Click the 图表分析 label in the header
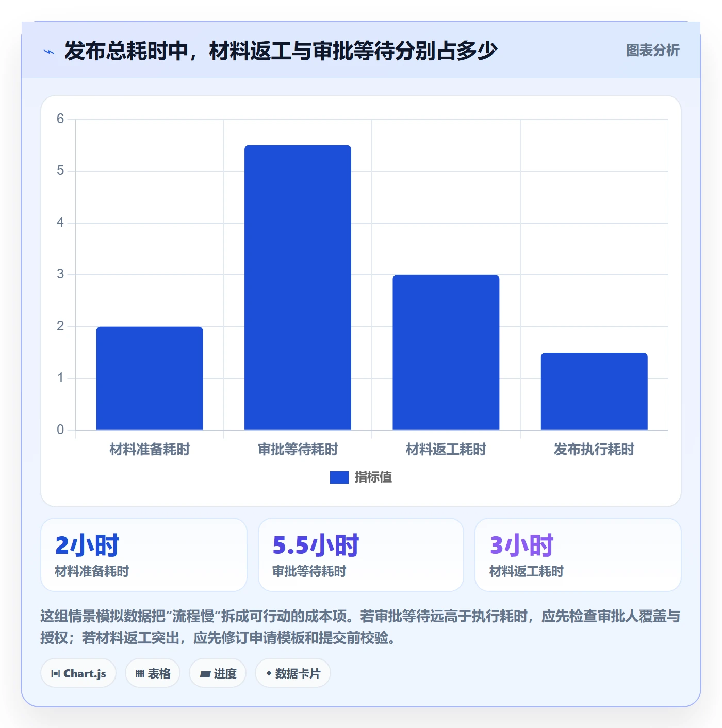722x728 pixels. pyautogui.click(x=652, y=51)
